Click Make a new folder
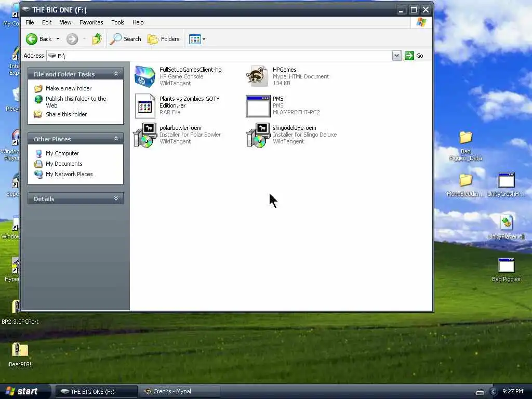532x399 pixels. coord(69,88)
